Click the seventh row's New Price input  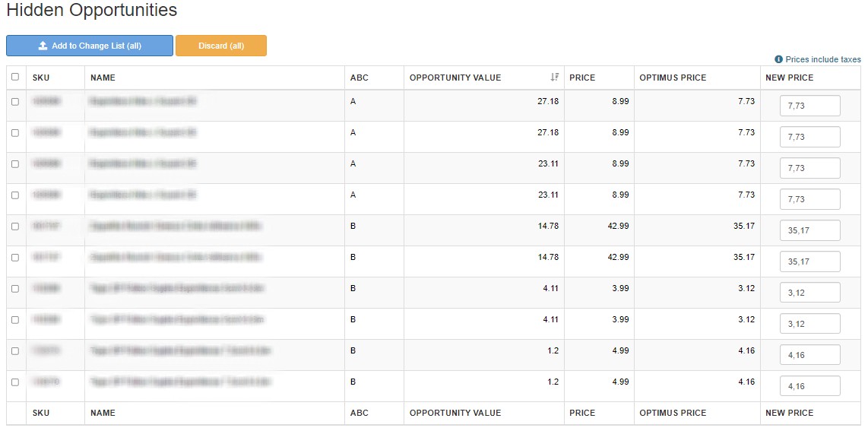(x=809, y=293)
